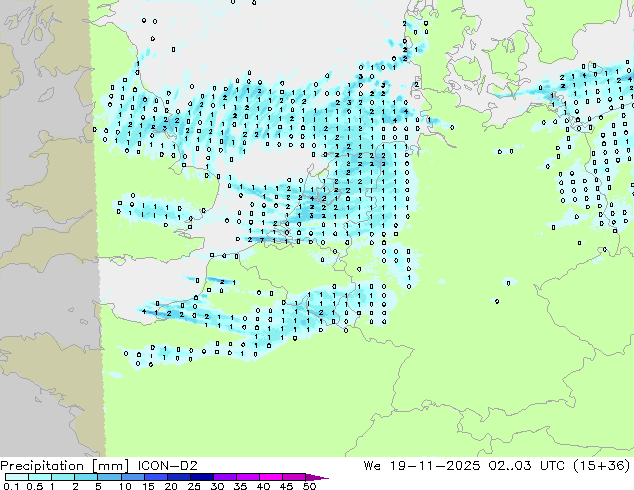Click the "We" weekday label
This screenshot has width=634, height=490.
click(x=372, y=466)
